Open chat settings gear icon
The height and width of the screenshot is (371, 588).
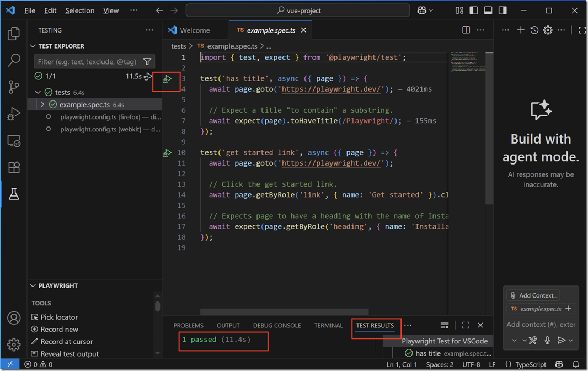[548, 30]
